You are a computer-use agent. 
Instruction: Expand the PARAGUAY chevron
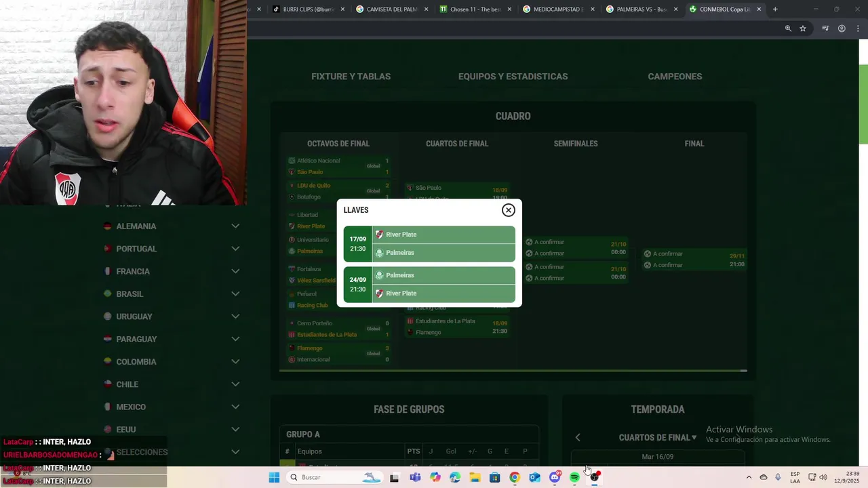click(x=235, y=339)
